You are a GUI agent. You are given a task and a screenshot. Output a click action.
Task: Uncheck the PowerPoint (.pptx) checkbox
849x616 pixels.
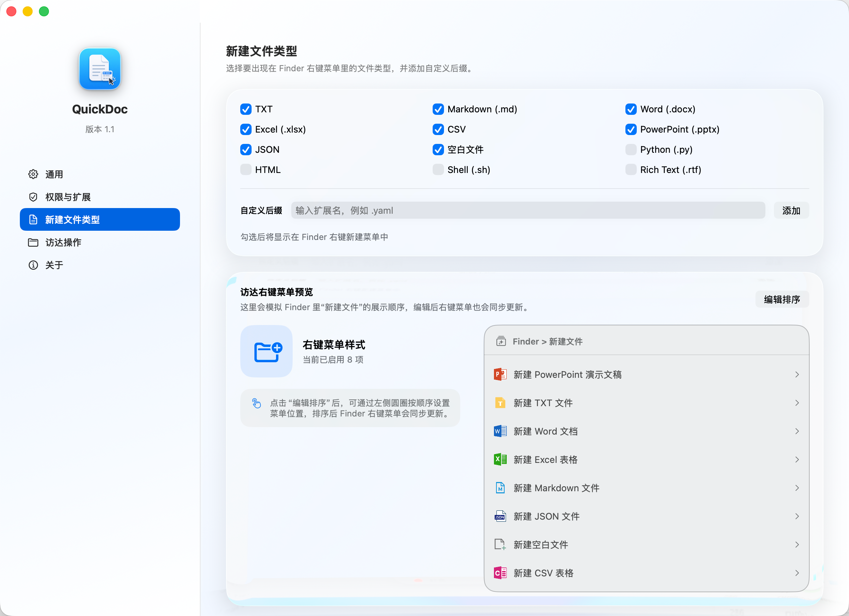631,129
